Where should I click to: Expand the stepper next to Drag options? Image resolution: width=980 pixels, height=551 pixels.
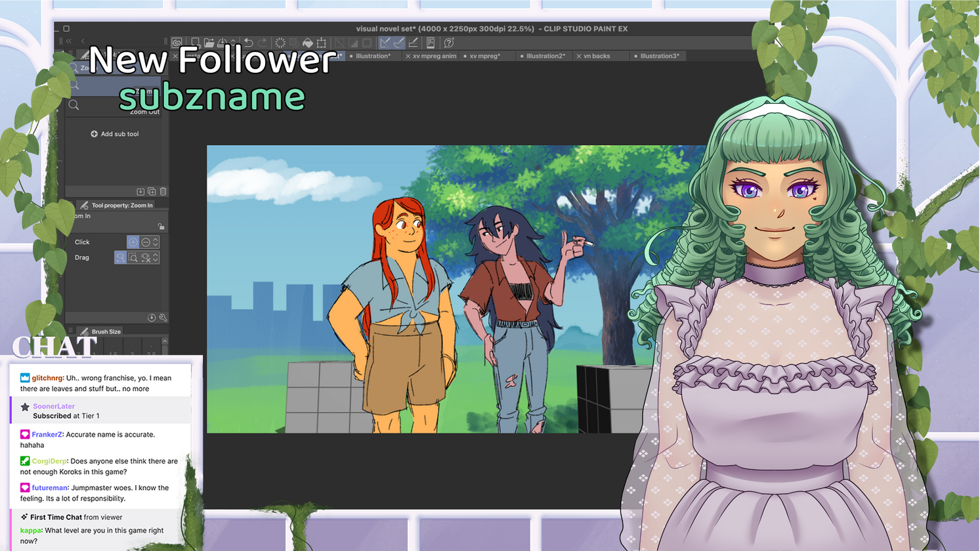(154, 257)
